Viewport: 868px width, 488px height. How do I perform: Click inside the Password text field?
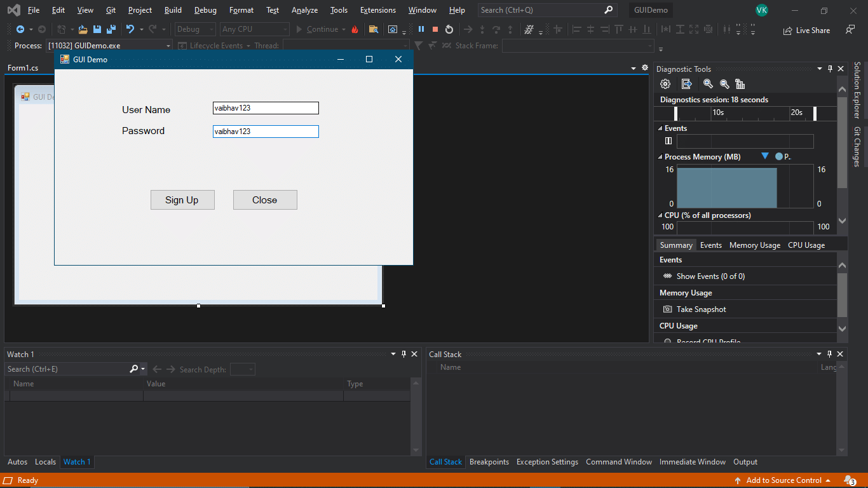click(x=265, y=132)
